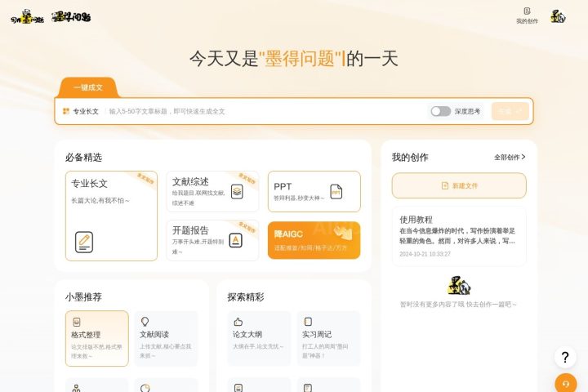The width and height of the screenshot is (588, 392).
Task: Select the 一键成文 tab
Action: coord(88,87)
